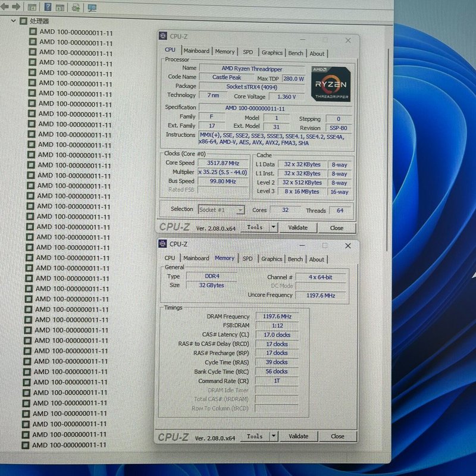Click the Technology value '7 nm'
The width and height of the screenshot is (476, 476).
[x=213, y=95]
